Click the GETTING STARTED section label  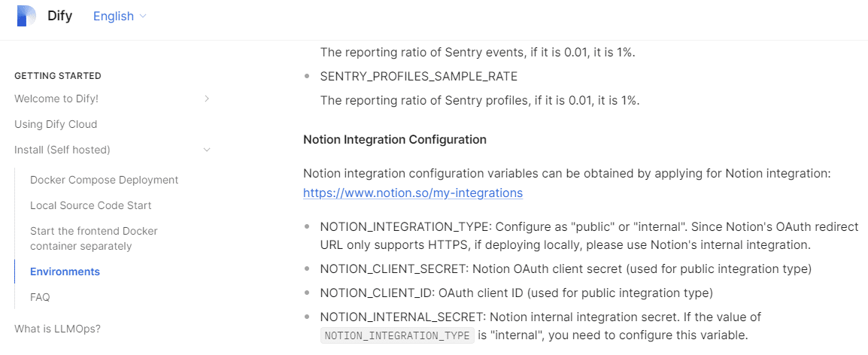coord(58,76)
